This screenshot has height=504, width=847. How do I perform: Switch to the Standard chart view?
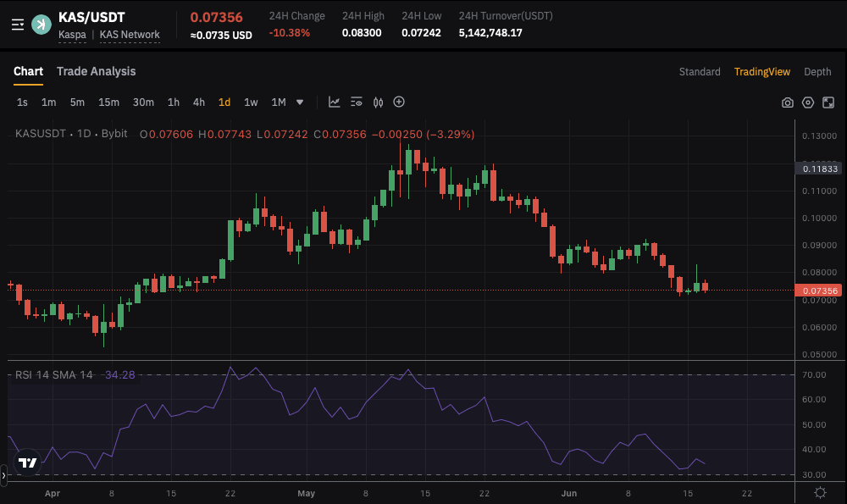pyautogui.click(x=700, y=72)
